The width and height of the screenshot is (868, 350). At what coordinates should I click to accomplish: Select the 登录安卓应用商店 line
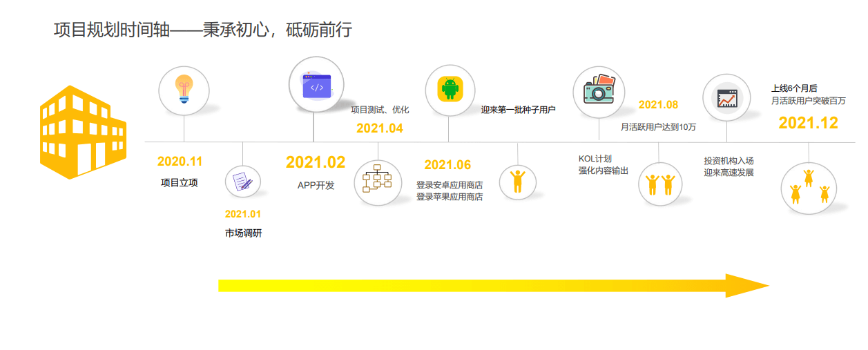(450, 185)
